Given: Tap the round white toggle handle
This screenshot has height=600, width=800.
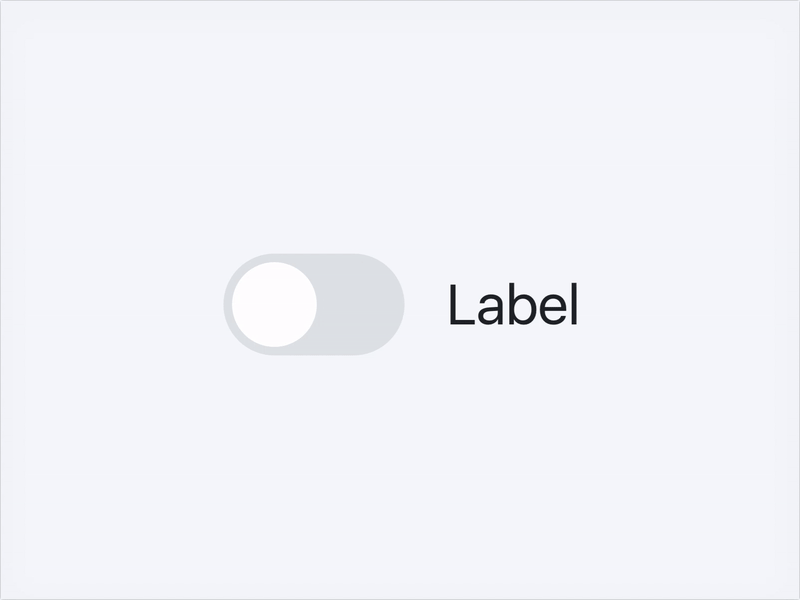Looking at the screenshot, I should coord(274,305).
